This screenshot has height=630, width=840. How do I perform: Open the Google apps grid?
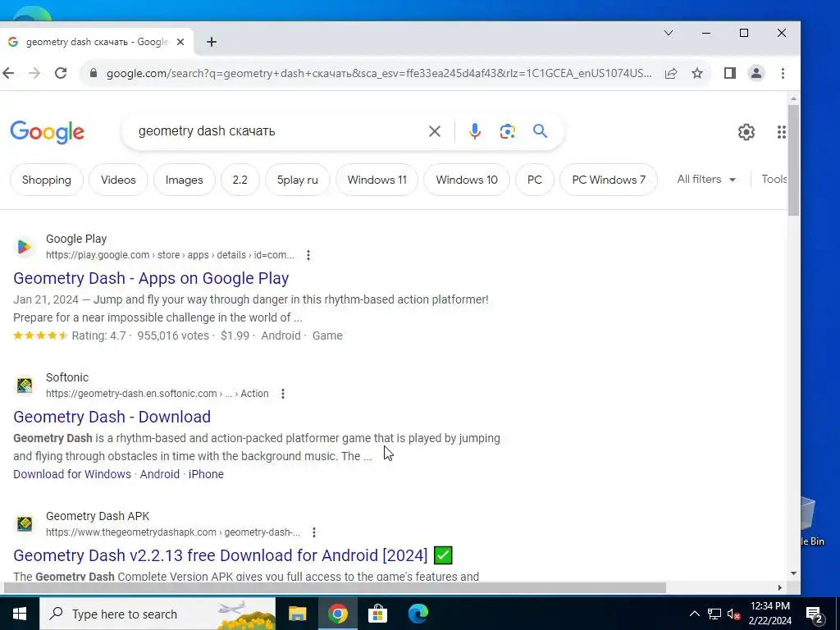tap(782, 132)
